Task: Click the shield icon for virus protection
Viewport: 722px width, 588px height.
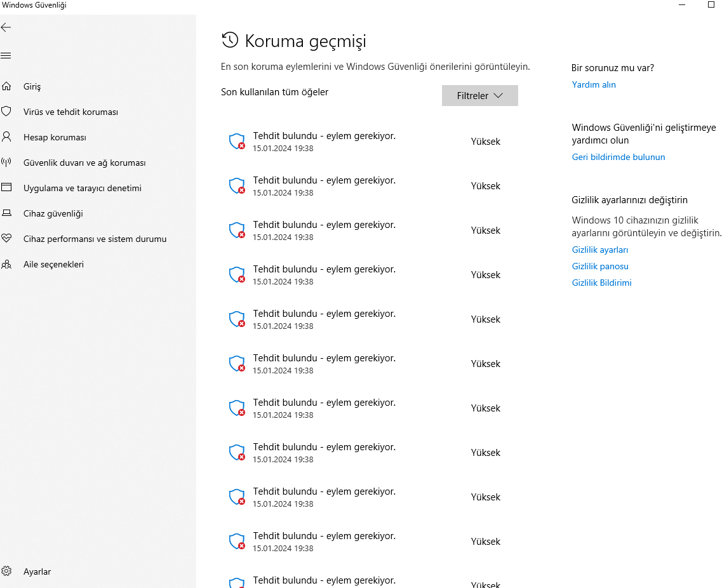Action: pyautogui.click(x=6, y=111)
